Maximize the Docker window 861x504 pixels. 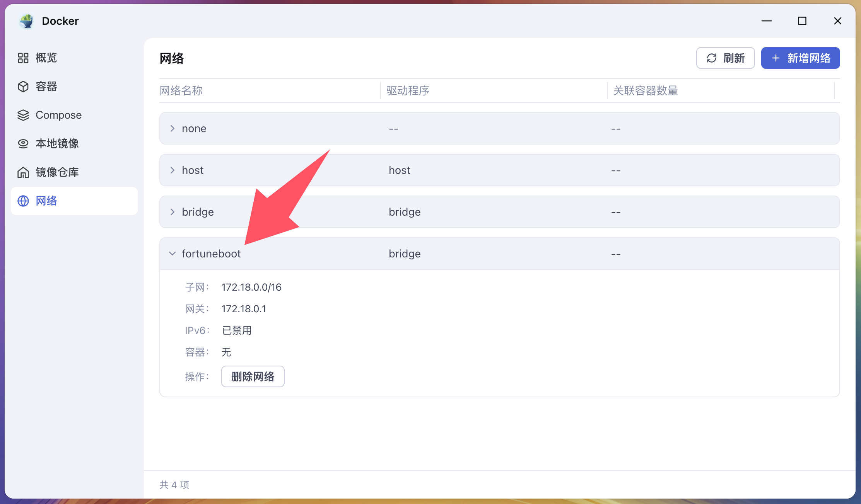point(802,21)
